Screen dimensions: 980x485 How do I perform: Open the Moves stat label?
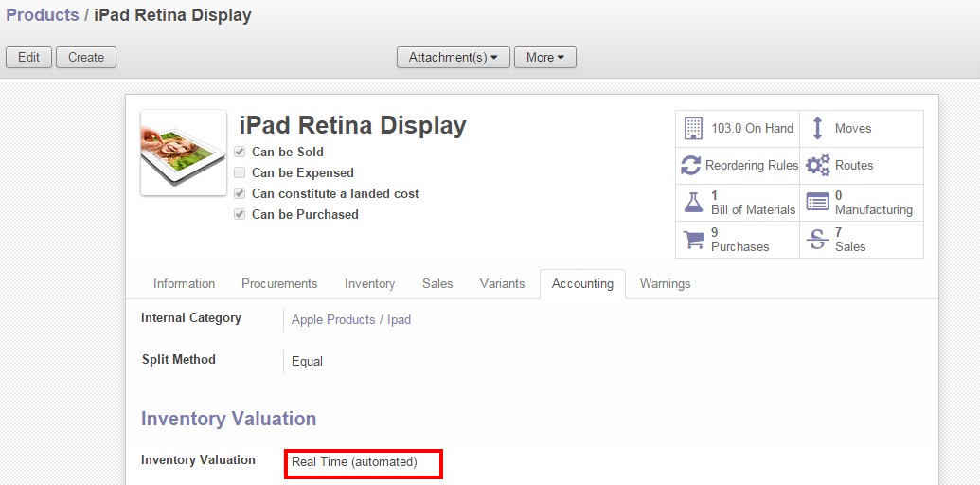[853, 128]
